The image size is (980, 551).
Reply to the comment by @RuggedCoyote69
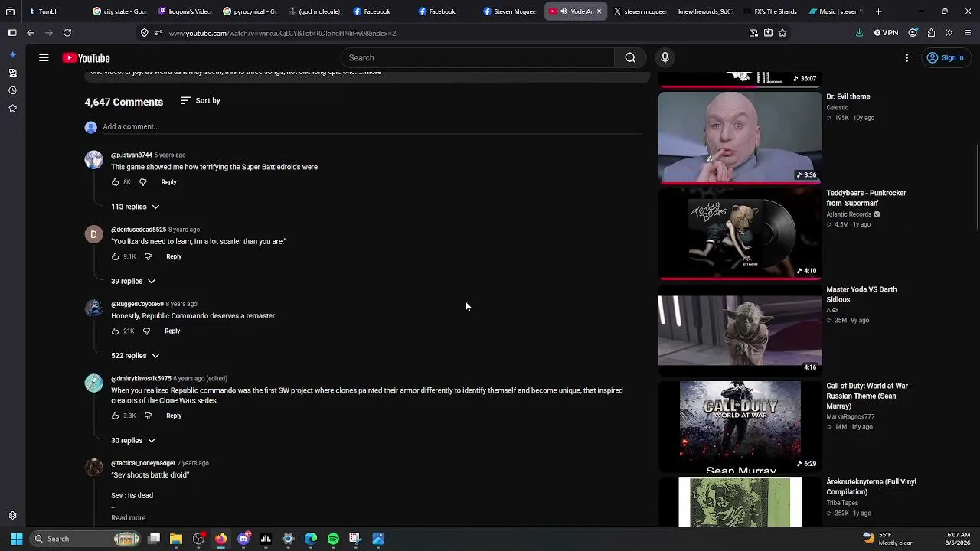pos(172,331)
